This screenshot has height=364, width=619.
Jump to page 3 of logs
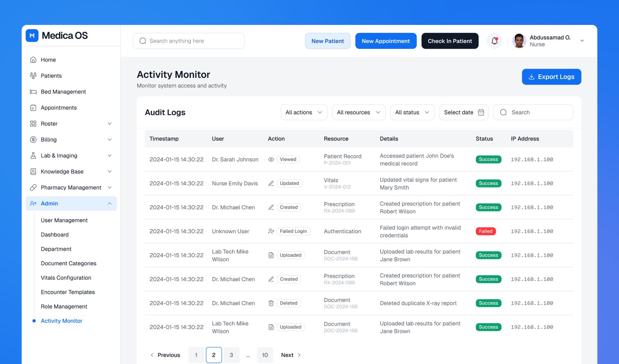[x=231, y=355]
